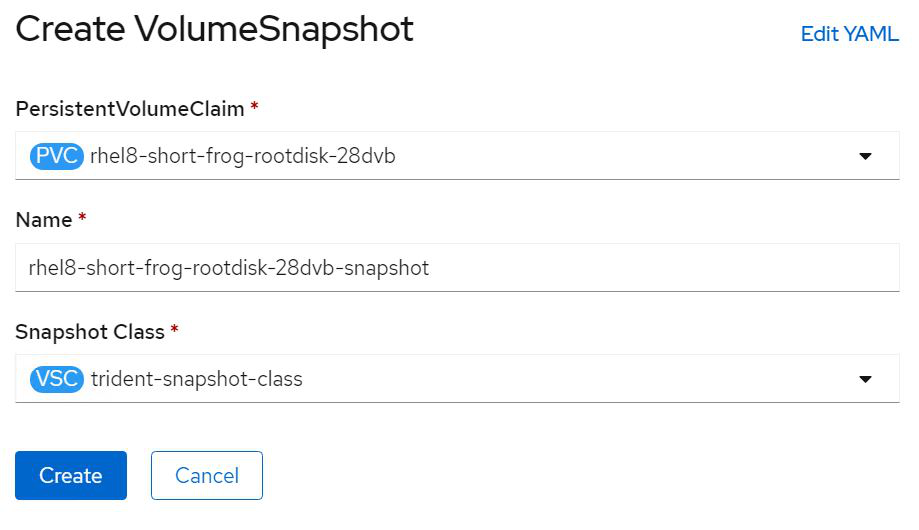
Task: Open the Edit YAML view
Action: click(x=849, y=34)
